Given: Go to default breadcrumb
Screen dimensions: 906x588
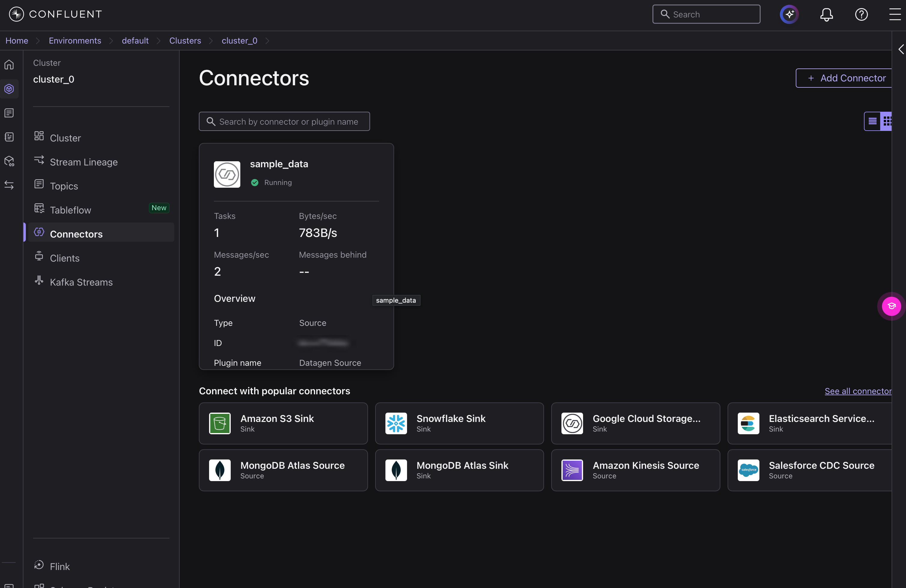Looking at the screenshot, I should coord(135,41).
